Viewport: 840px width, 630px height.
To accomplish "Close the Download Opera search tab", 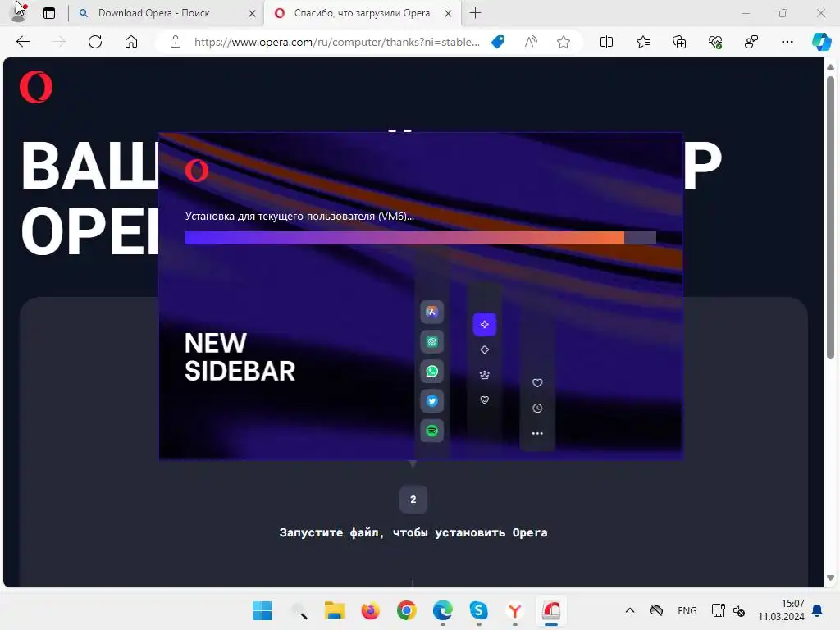I will click(x=252, y=13).
